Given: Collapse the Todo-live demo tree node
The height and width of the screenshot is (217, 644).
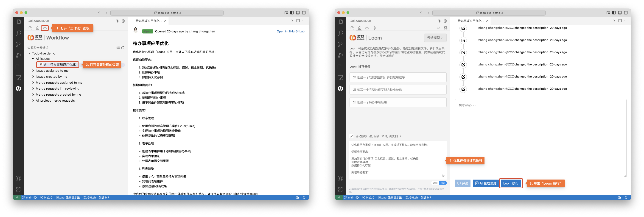Looking at the screenshot, I should 29,53.
